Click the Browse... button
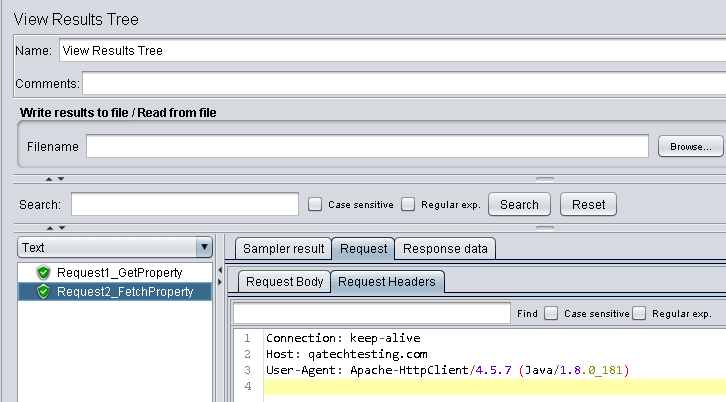Viewport: 726px width, 402px height. click(x=691, y=146)
